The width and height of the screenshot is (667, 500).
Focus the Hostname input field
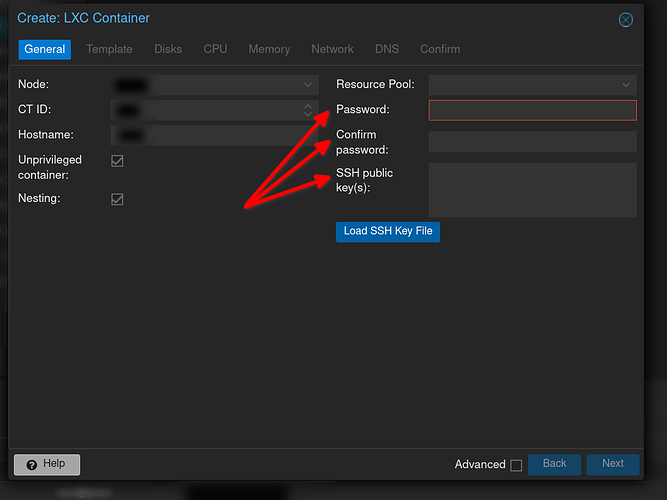214,135
